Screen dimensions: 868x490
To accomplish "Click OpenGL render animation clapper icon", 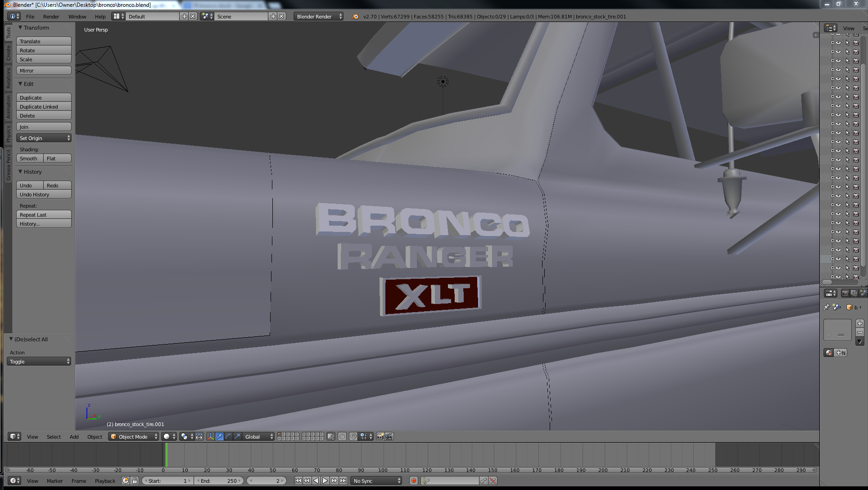I will tap(389, 437).
